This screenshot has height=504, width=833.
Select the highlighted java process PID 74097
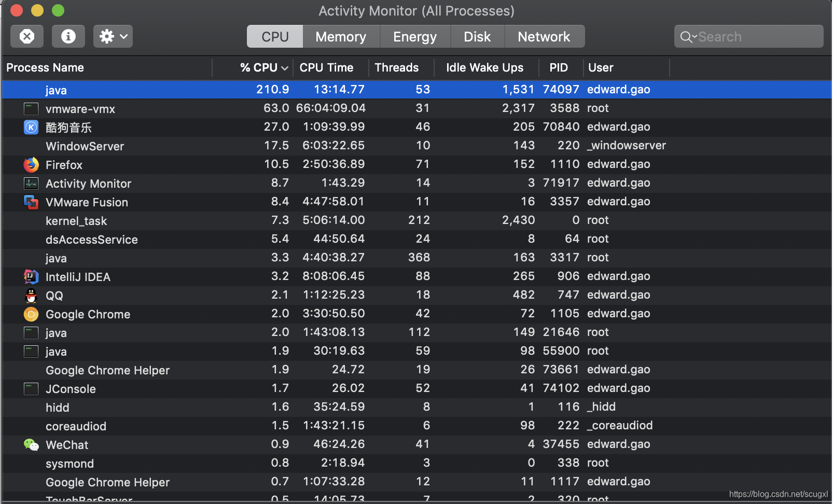(416, 90)
